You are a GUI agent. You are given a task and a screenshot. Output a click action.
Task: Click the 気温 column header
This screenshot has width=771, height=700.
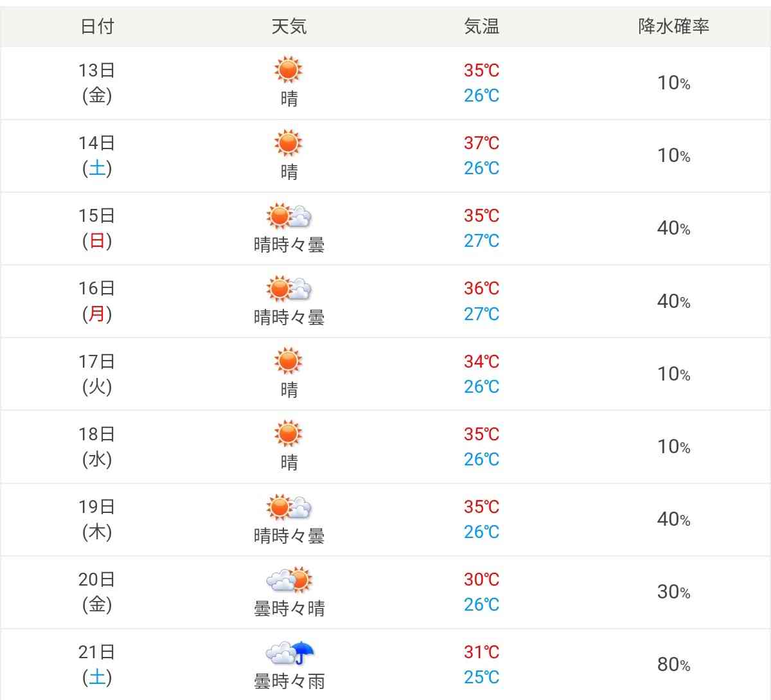(481, 26)
